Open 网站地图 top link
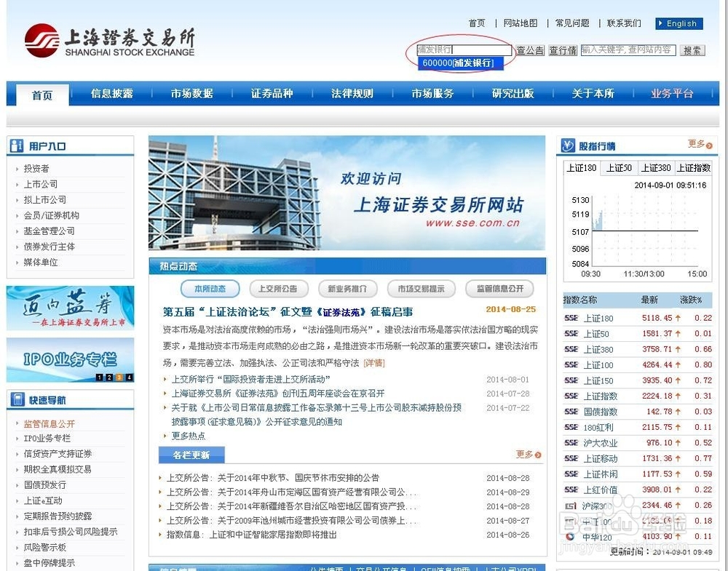Viewport: 728px width, 571px height. pos(521,23)
